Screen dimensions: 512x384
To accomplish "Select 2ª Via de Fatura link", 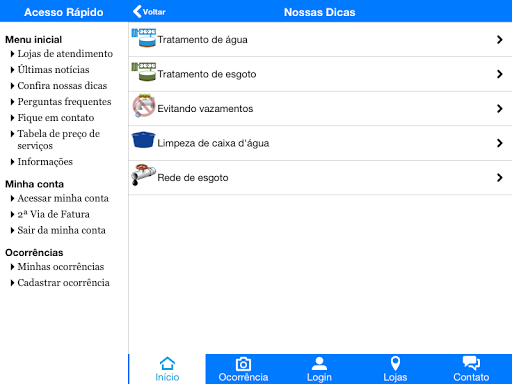I will tap(54, 214).
